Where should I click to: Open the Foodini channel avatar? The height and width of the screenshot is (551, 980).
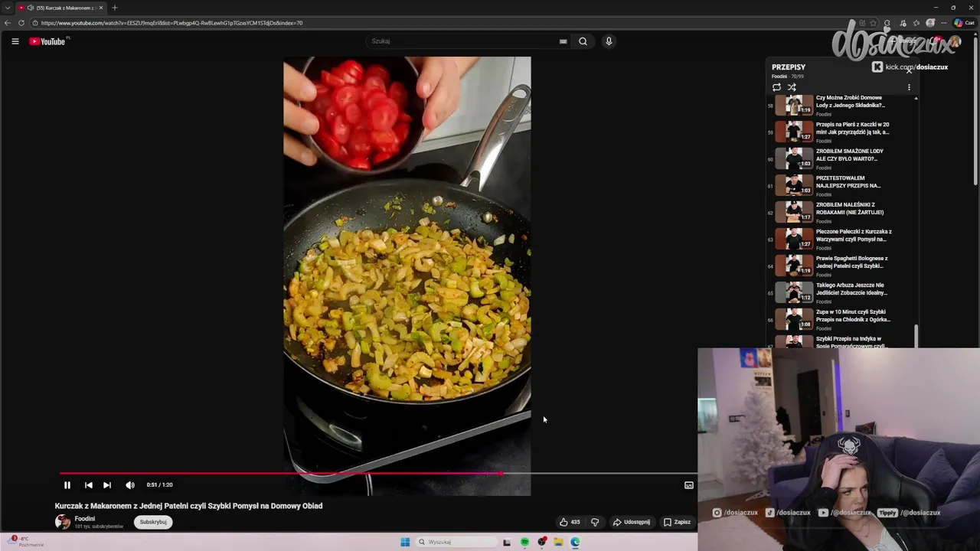pyautogui.click(x=62, y=522)
